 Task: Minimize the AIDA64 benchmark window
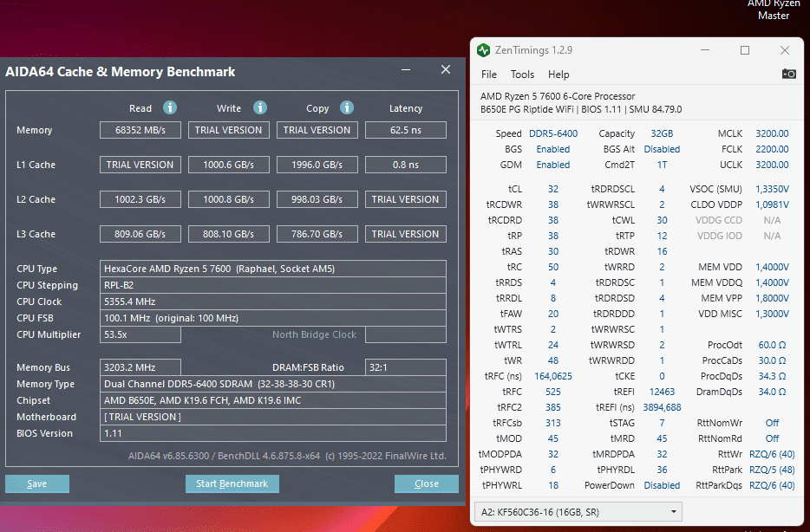[406, 69]
